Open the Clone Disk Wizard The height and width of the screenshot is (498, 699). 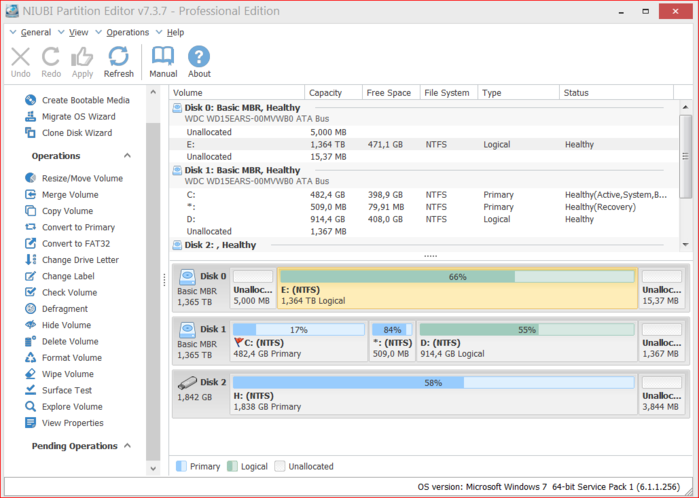point(68,133)
